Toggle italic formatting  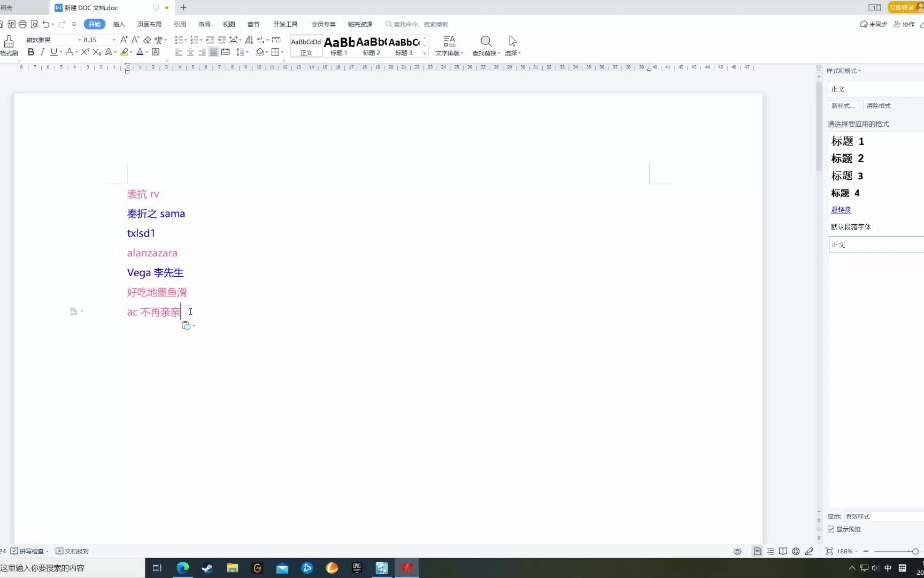(42, 52)
